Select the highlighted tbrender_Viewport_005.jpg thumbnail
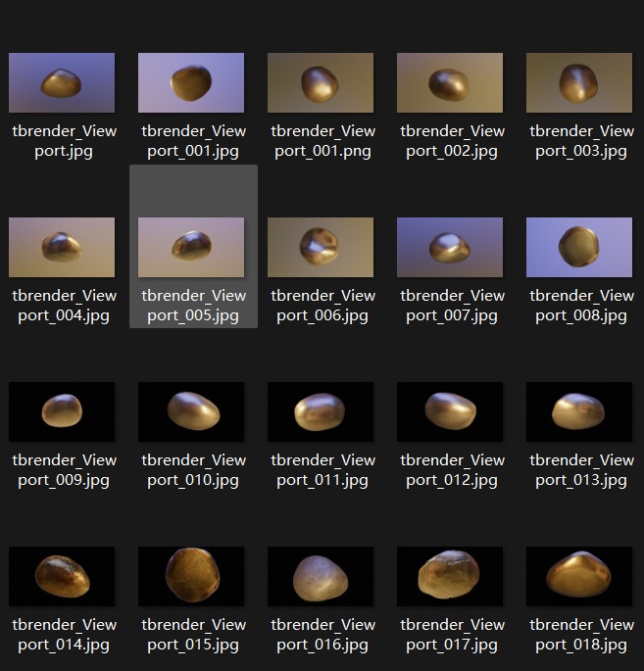 click(191, 248)
